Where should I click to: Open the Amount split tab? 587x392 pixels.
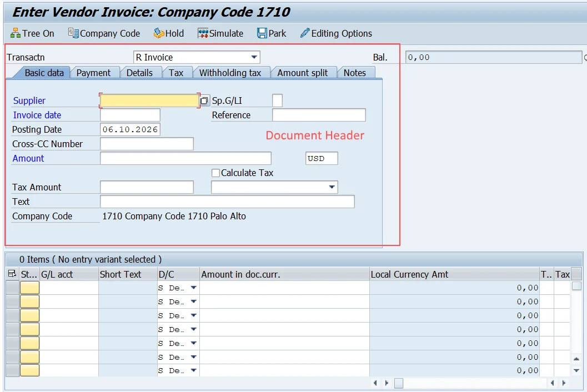(x=303, y=73)
